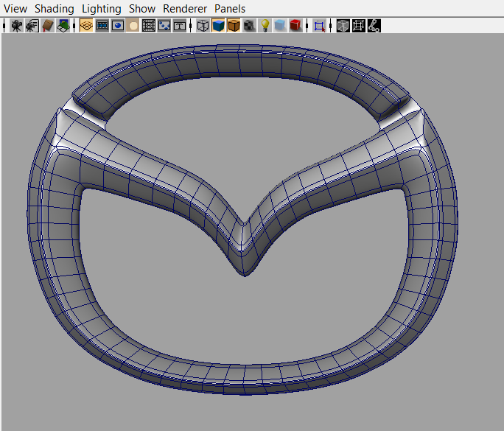504x431 pixels.
Task: Click the X-Ray Active Components icon
Action: 358,26
